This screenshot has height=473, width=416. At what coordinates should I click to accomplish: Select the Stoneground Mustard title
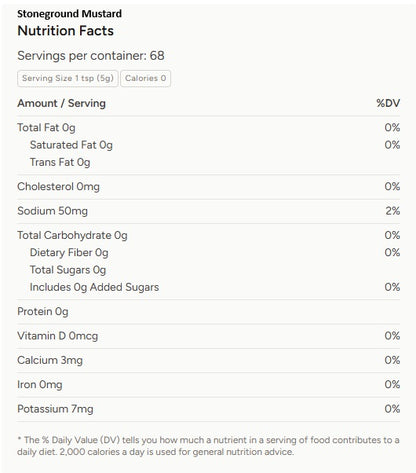(69, 14)
